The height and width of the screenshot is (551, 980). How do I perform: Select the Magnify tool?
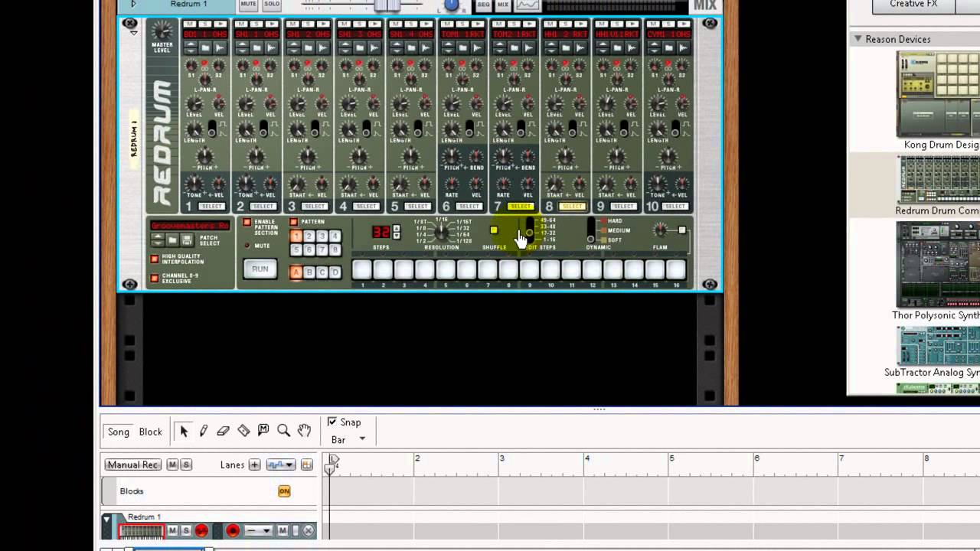[x=283, y=432]
